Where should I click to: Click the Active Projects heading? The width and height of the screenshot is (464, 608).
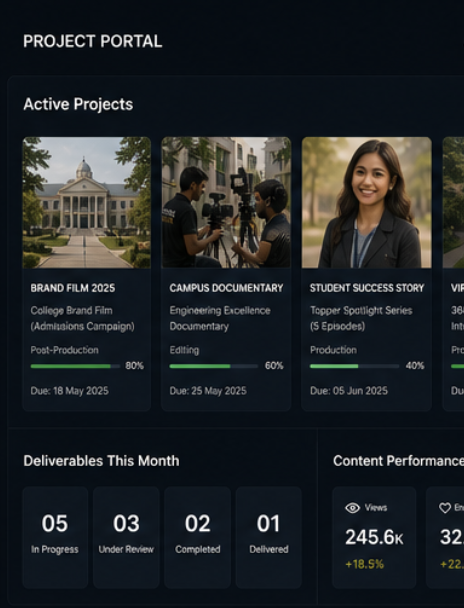coord(78,104)
